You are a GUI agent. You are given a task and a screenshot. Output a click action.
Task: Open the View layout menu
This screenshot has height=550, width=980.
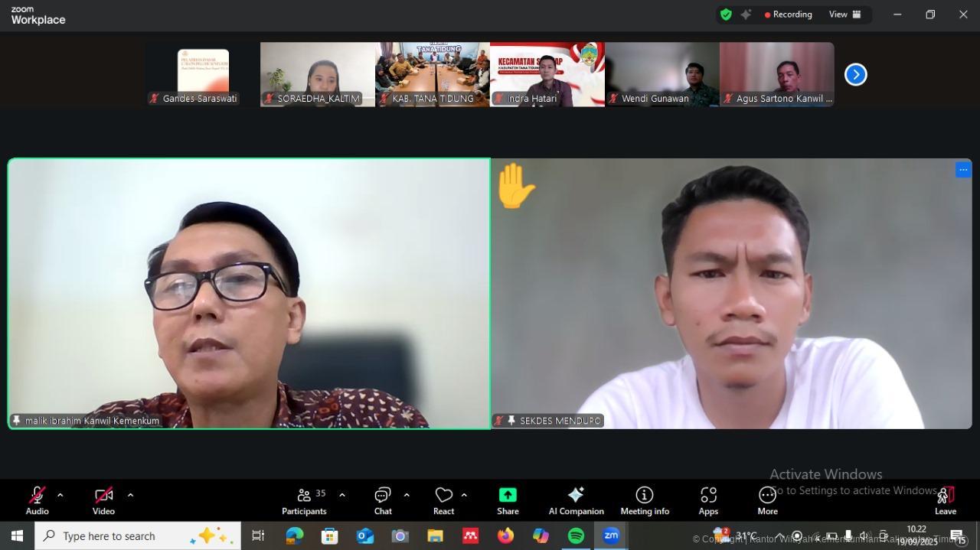[x=845, y=15]
